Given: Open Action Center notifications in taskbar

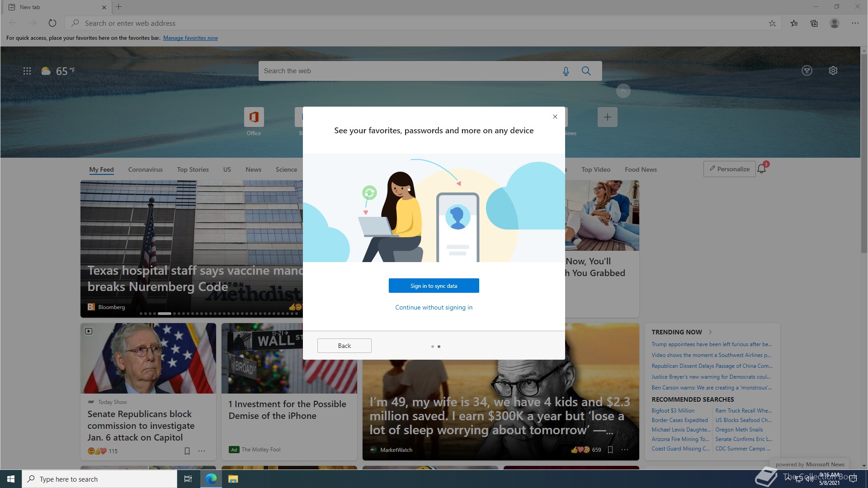Looking at the screenshot, I should click(x=853, y=479).
